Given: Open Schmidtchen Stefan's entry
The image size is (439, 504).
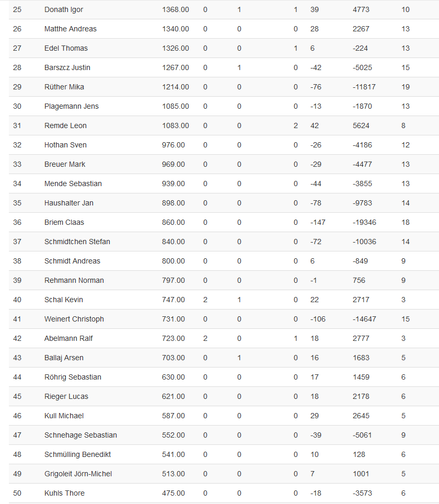Looking at the screenshot, I should point(77,242).
